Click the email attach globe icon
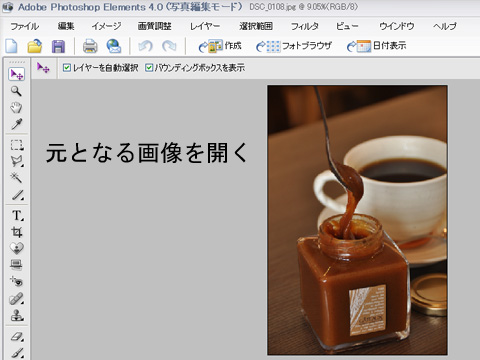Screen dimensions: 480x360 click(114, 46)
